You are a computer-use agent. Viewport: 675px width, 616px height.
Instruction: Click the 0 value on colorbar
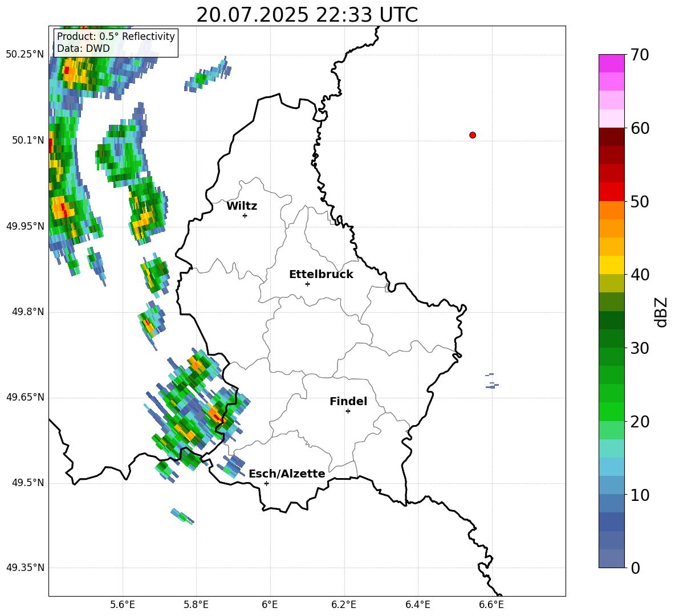(635, 568)
